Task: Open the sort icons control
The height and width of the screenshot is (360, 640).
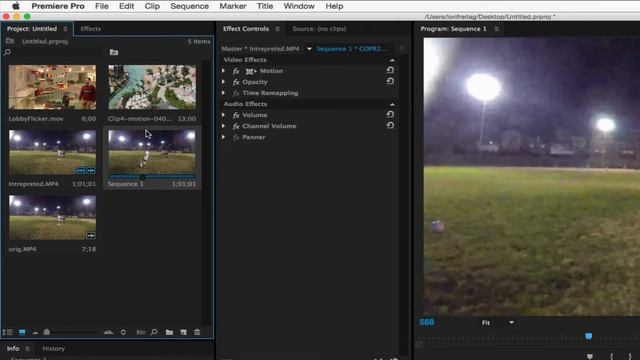Action: [123, 332]
